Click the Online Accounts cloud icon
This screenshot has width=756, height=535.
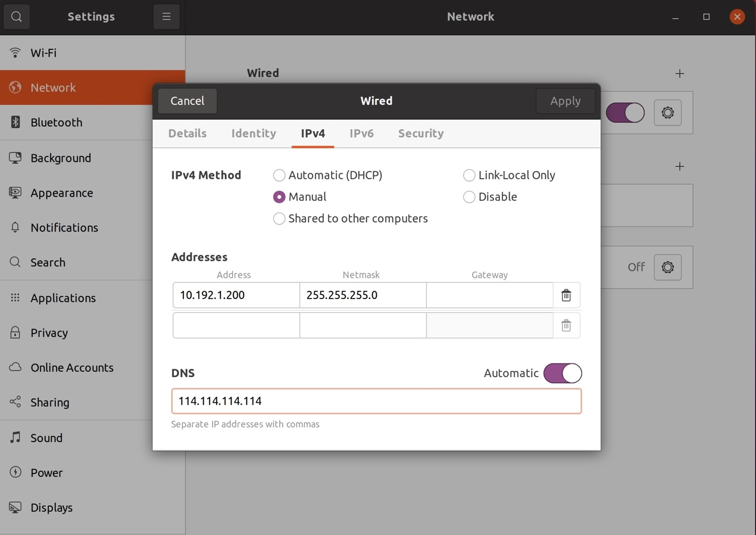click(x=15, y=367)
